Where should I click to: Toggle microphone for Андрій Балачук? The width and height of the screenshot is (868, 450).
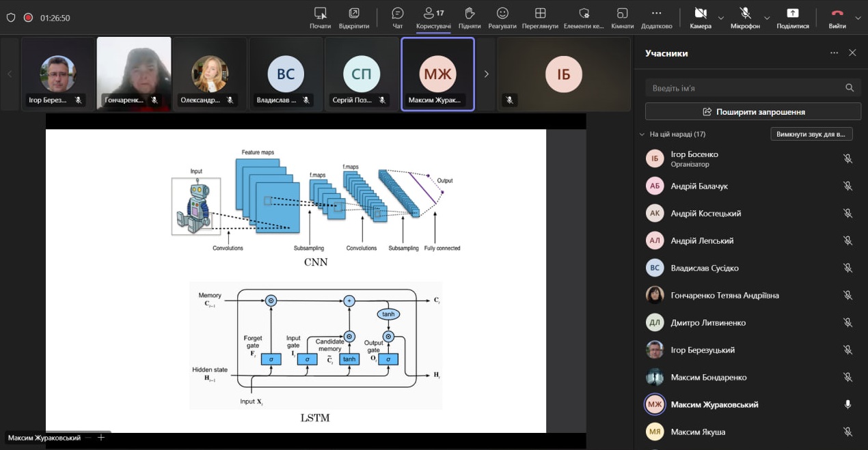point(847,186)
